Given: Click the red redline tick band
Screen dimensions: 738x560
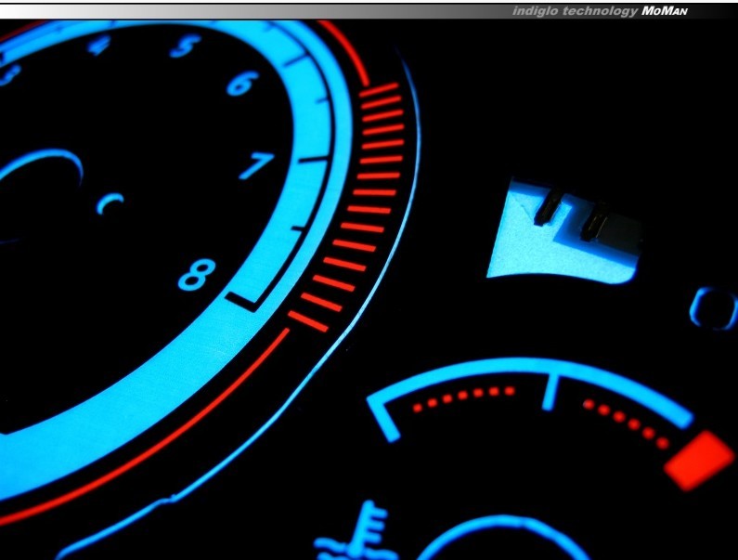Looking at the screenshot, I should tap(357, 204).
